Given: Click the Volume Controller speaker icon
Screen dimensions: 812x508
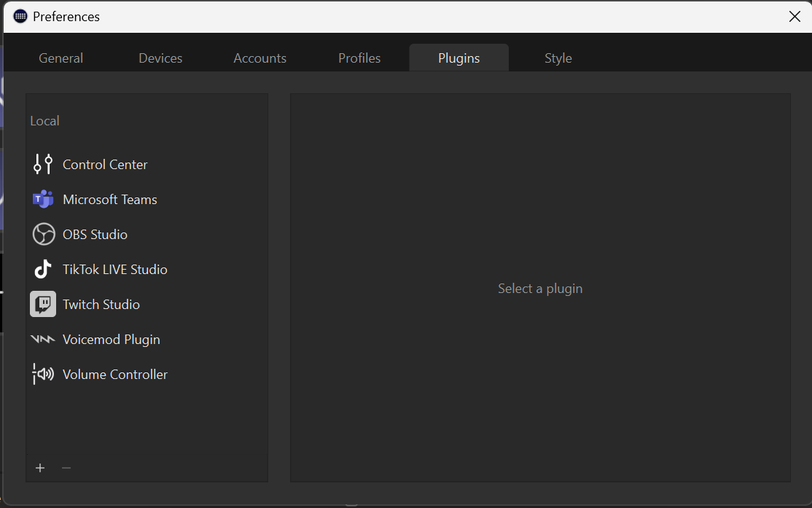Looking at the screenshot, I should (x=43, y=375).
